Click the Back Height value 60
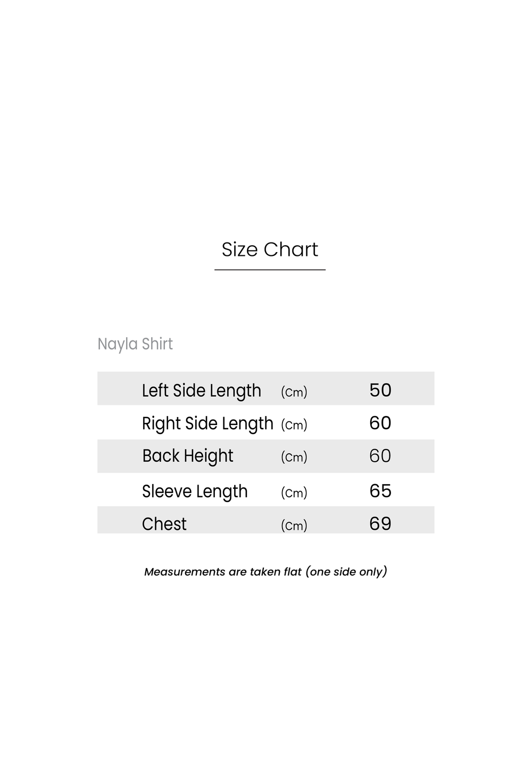The height and width of the screenshot is (783, 532). coord(380,456)
